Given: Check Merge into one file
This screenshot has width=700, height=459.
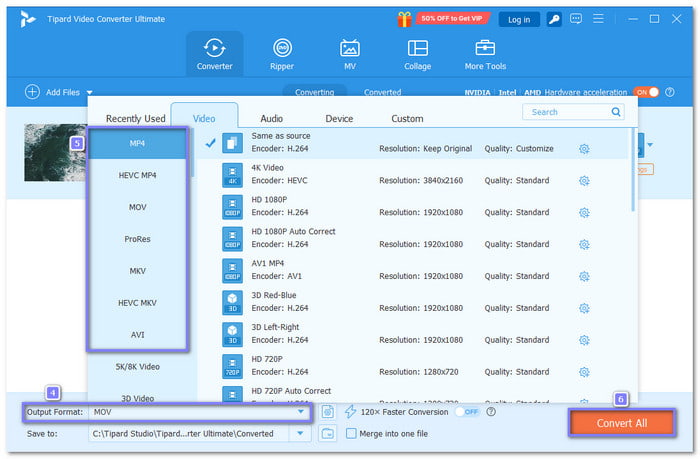Looking at the screenshot, I should (351, 433).
